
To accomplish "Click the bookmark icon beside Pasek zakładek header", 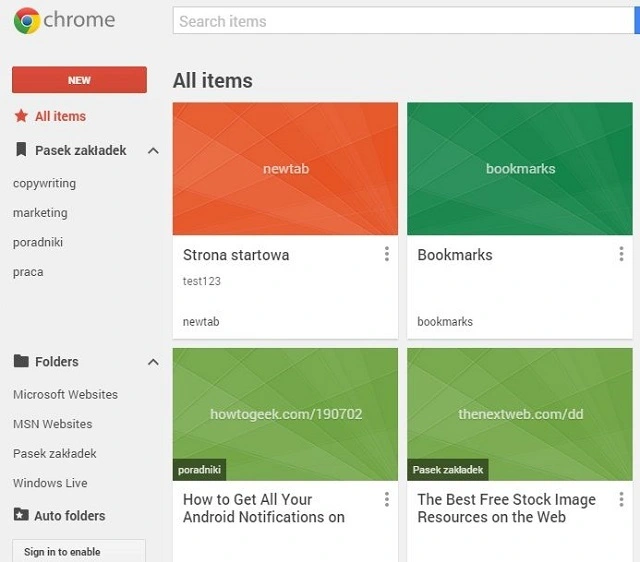I will pyautogui.click(x=21, y=150).
